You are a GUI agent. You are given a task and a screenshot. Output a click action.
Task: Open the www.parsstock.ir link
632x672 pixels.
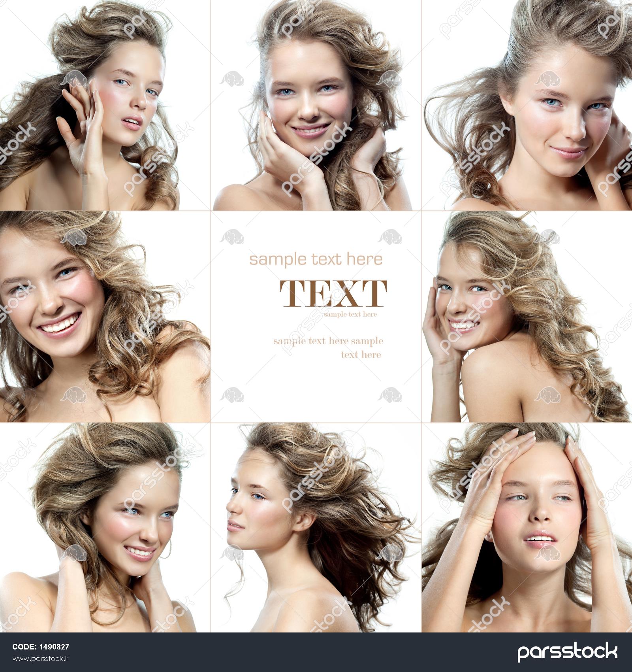pyautogui.click(x=41, y=659)
